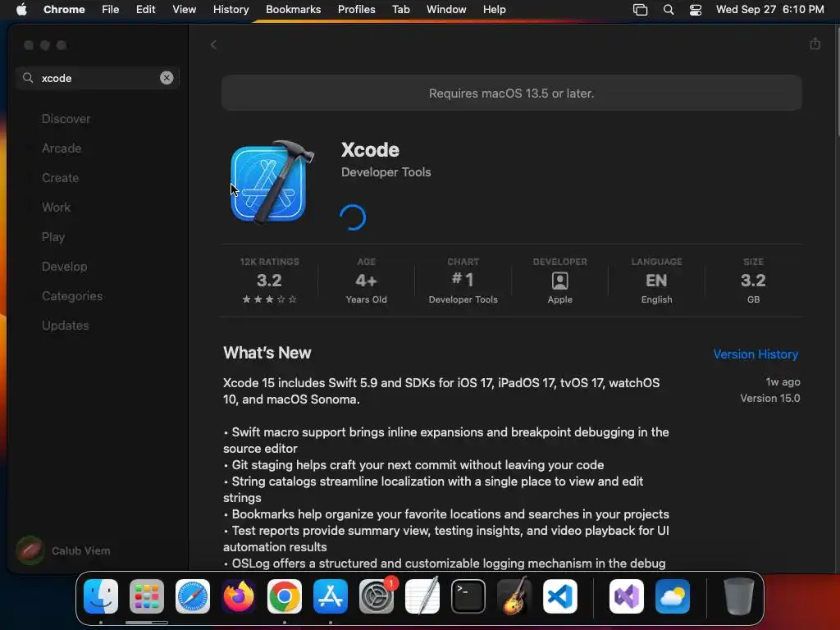Open the App Store Dock icon
The image size is (840, 630).
click(331, 596)
